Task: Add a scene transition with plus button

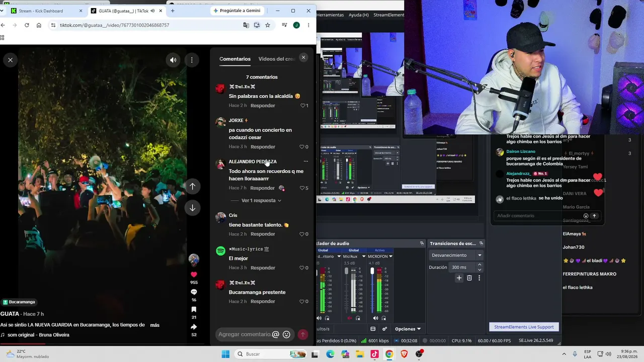Action: click(459, 278)
